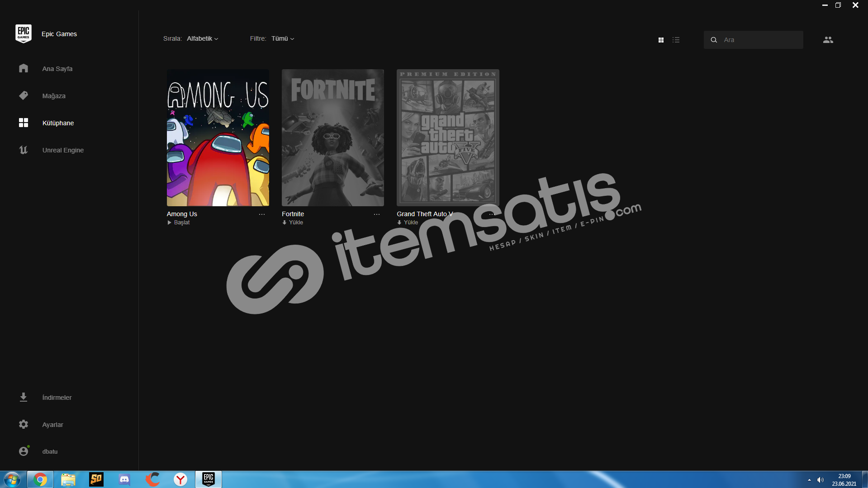Open the orange C app in taskbar
The image size is (868, 488).
pos(152,479)
